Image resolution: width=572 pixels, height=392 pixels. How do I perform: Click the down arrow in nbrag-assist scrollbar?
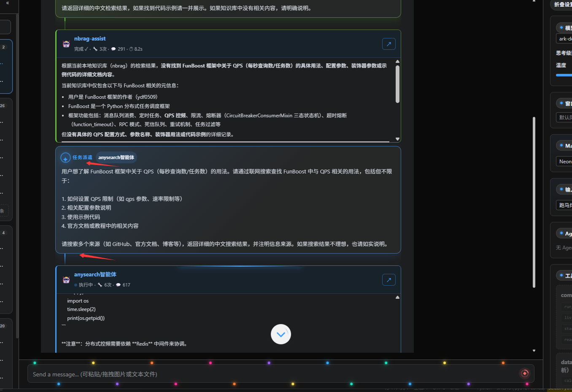click(x=397, y=139)
